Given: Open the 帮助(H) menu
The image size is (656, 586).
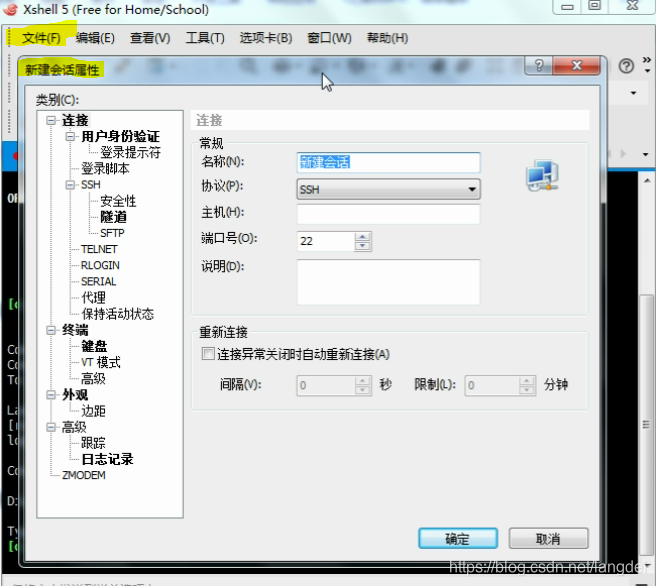Looking at the screenshot, I should tap(387, 38).
